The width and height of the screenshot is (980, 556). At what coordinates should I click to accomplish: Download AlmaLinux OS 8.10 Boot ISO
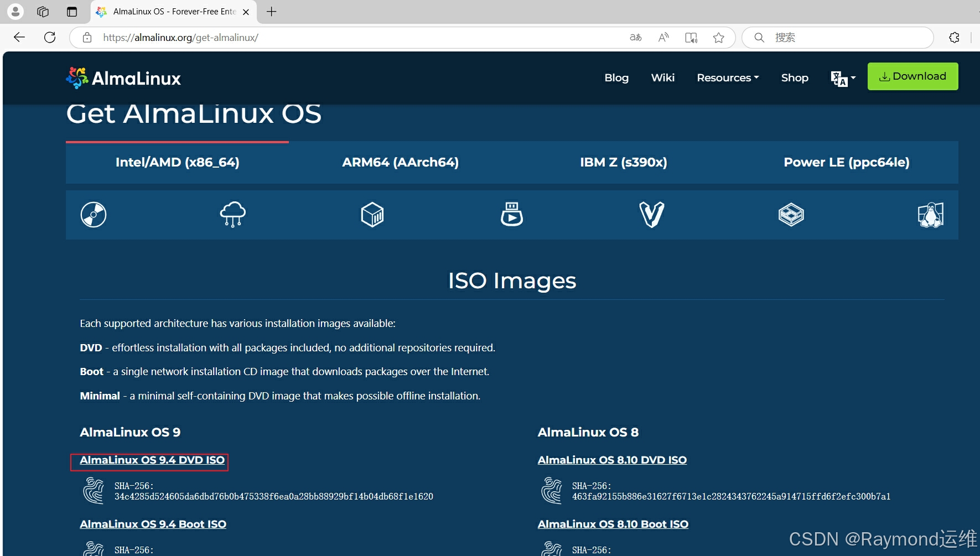point(613,524)
